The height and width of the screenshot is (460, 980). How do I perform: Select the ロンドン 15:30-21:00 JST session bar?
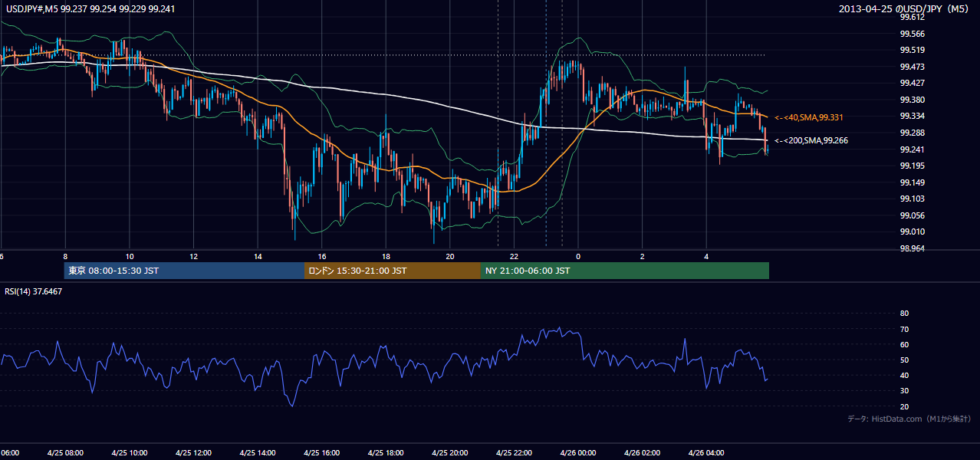click(393, 271)
